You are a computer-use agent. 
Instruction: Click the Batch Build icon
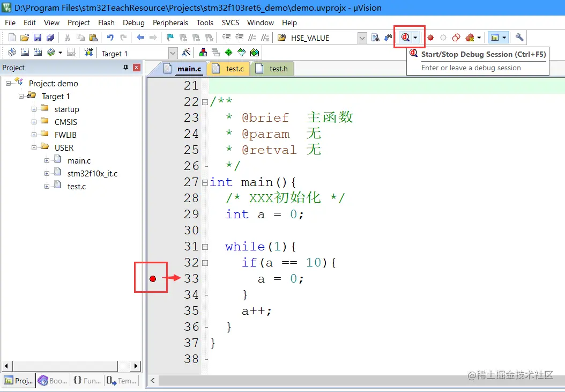click(51, 53)
